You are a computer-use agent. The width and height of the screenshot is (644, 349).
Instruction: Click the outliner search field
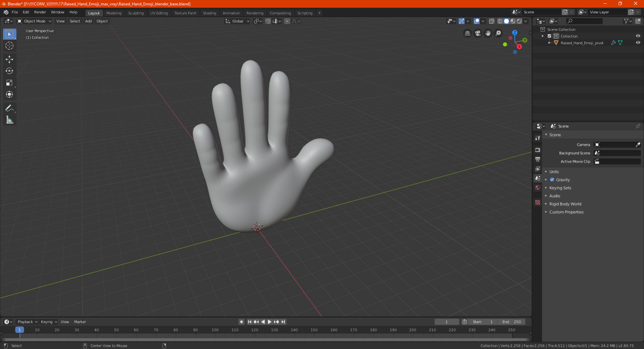tap(584, 21)
